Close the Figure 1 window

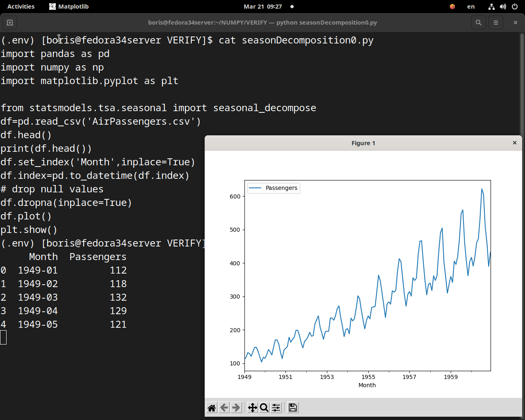pyautogui.click(x=514, y=143)
